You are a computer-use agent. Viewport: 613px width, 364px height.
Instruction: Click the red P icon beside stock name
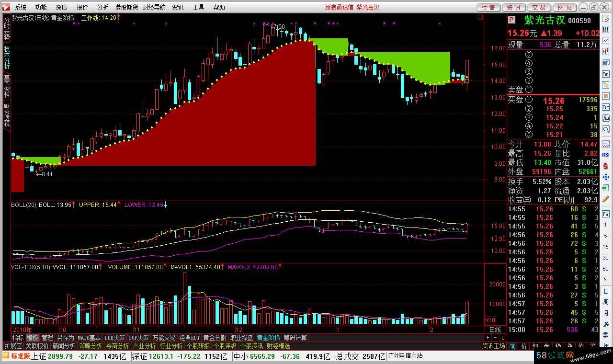click(511, 20)
